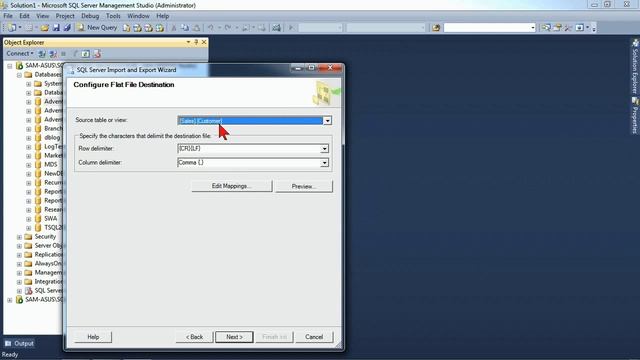Click the Next button in wizard
Screen dimensions: 640x360
[234, 337]
